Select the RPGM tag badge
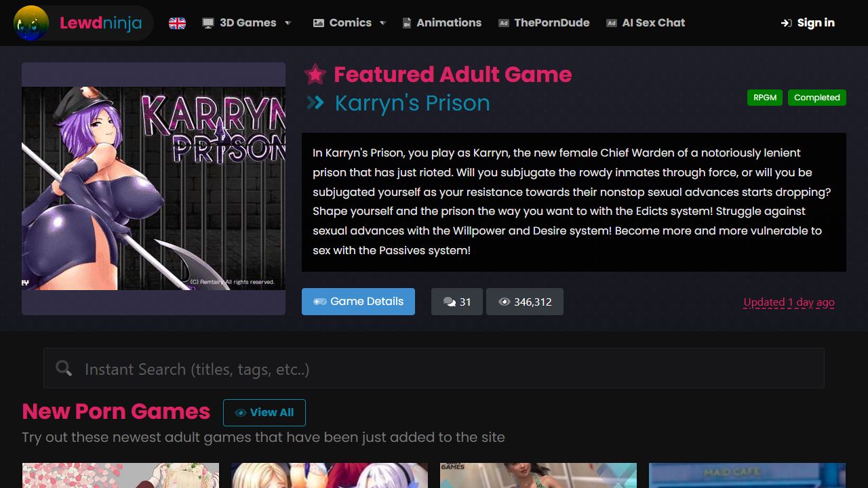 point(765,98)
